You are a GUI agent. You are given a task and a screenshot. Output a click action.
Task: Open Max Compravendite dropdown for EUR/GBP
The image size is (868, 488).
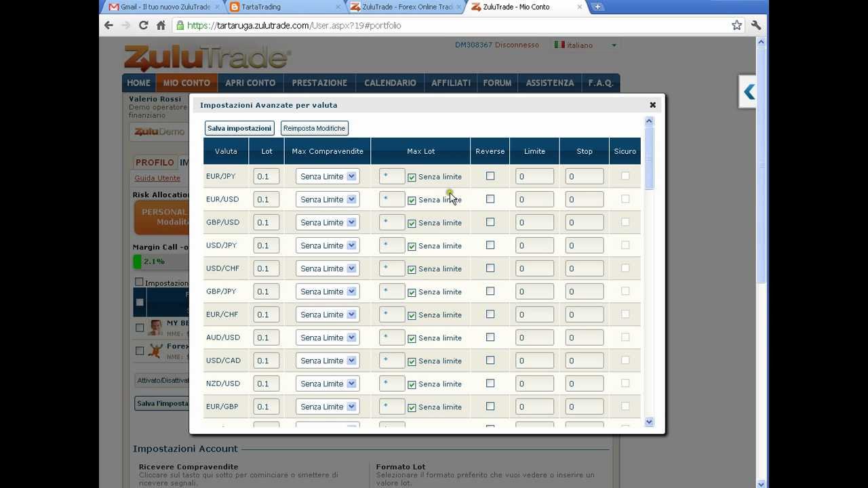328,407
